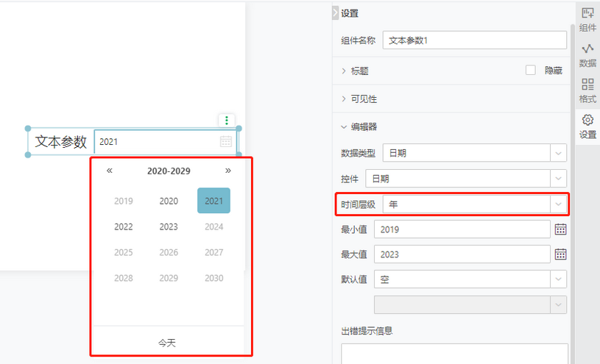Open the 组件 panel tab
This screenshot has height=364, width=600.
pos(587,20)
